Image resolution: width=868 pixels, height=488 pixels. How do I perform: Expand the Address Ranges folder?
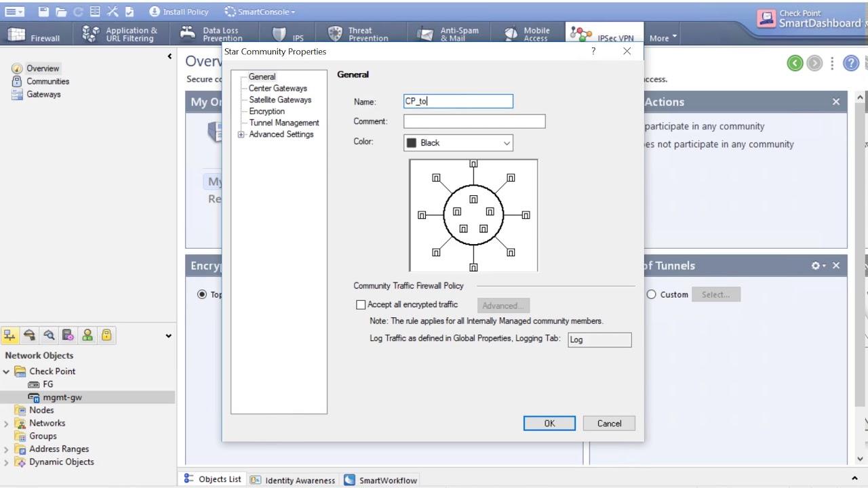tap(6, 449)
